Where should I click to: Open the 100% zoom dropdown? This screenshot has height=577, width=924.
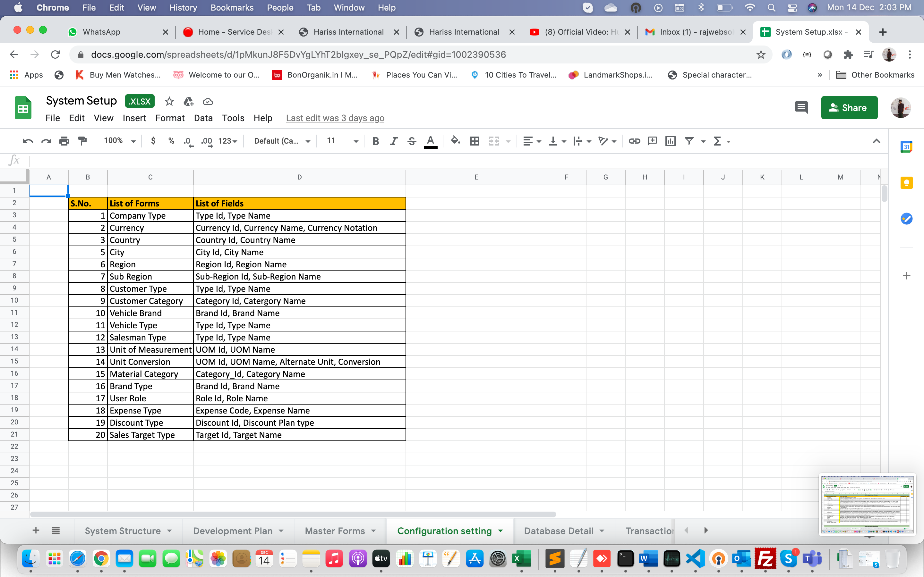[119, 141]
